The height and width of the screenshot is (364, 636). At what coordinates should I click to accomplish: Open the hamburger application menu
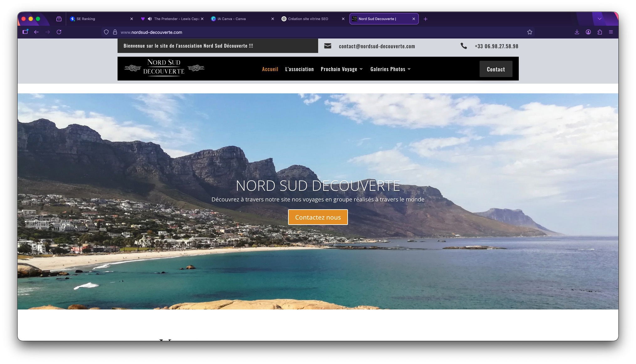[x=611, y=32]
